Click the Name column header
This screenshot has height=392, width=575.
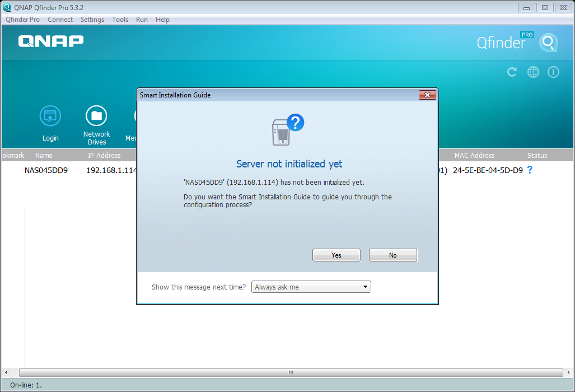pyautogui.click(x=44, y=156)
